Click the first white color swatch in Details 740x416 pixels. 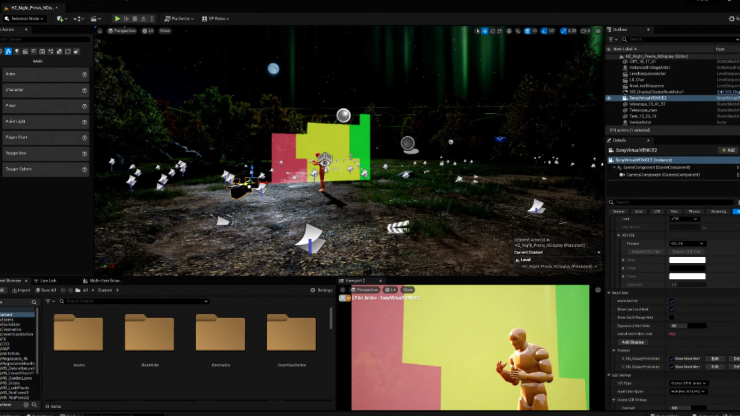click(x=687, y=261)
